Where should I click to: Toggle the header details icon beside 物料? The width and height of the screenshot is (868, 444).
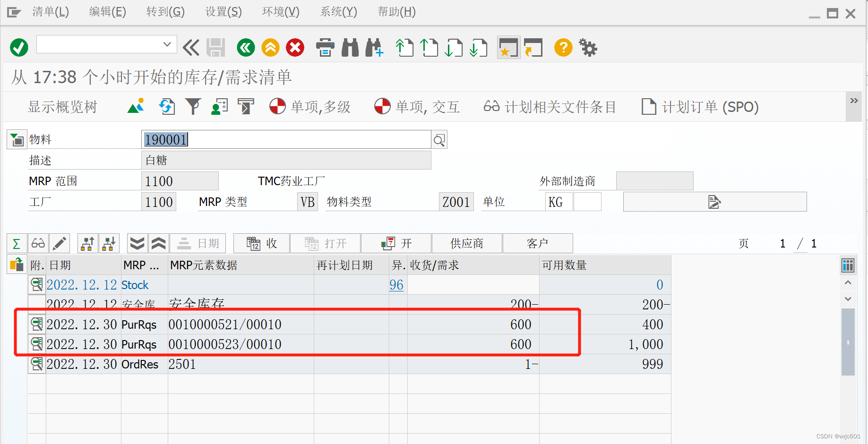pyautogui.click(x=17, y=140)
